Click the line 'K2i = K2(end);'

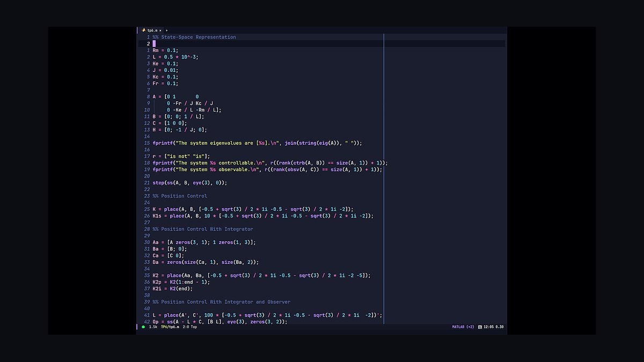click(173, 288)
